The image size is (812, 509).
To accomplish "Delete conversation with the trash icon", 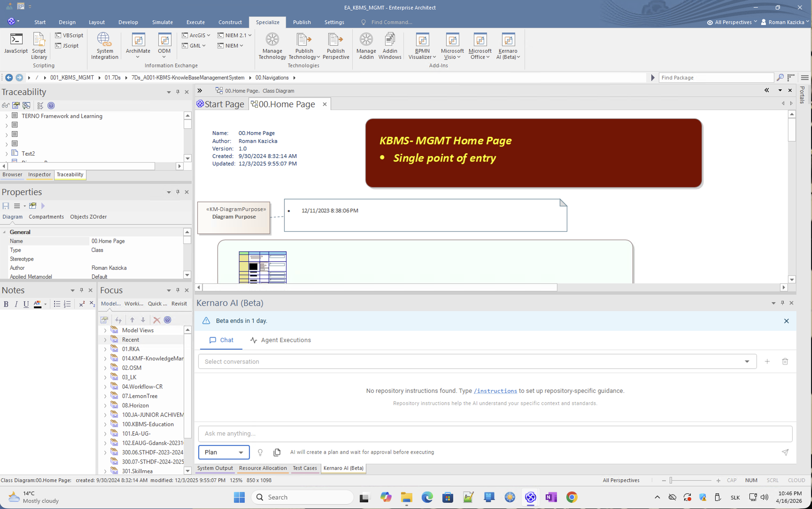I will coord(785,361).
